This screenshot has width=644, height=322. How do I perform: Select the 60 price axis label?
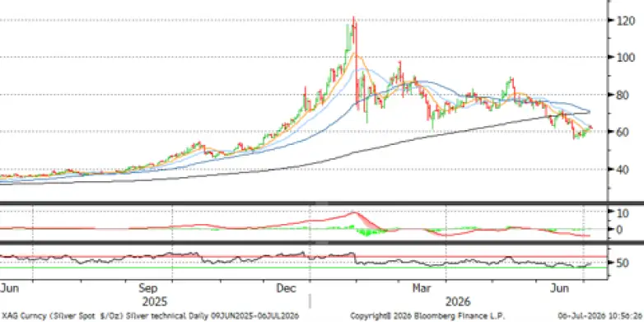click(x=623, y=133)
